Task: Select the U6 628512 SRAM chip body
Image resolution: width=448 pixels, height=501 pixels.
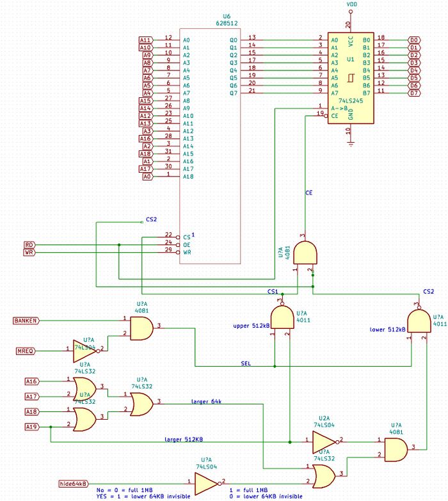Action: (210, 146)
